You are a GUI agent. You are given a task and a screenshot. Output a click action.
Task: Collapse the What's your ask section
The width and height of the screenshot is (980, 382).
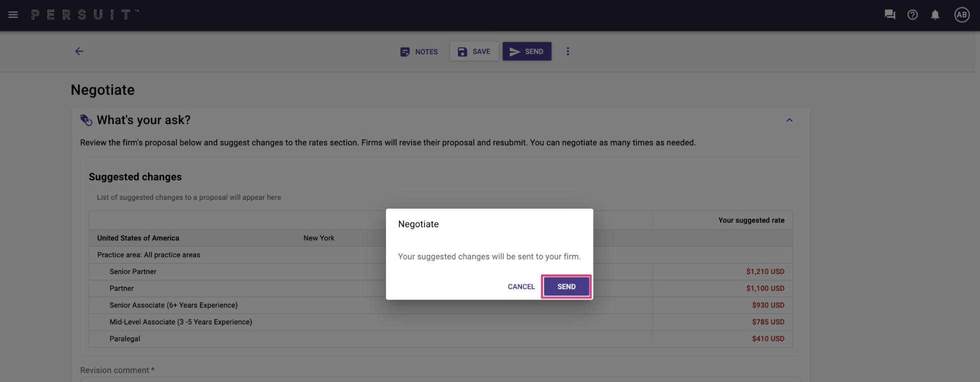(789, 120)
